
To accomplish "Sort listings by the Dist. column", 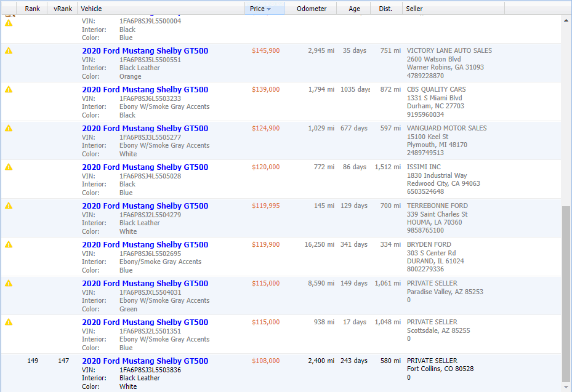I will pyautogui.click(x=386, y=9).
